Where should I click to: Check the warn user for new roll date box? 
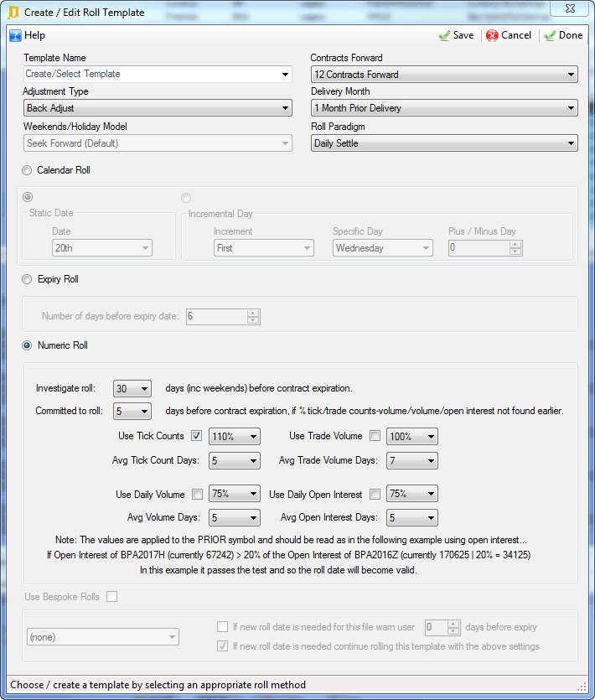[222, 627]
